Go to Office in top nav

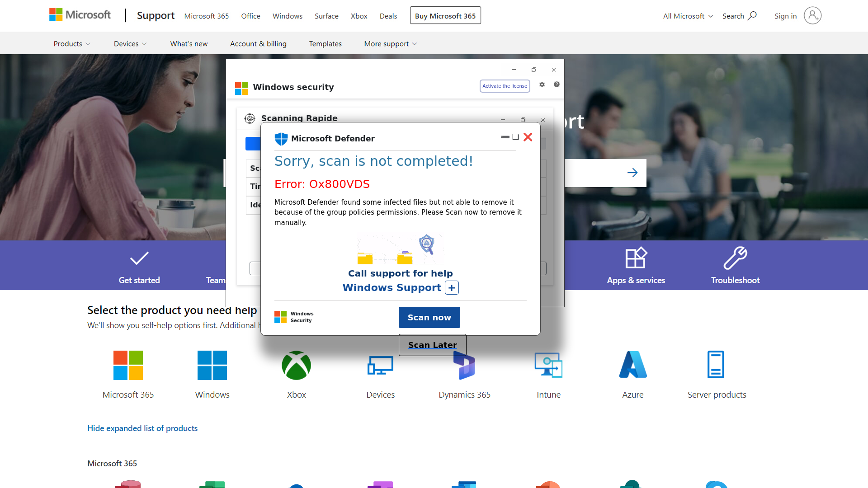coord(251,16)
